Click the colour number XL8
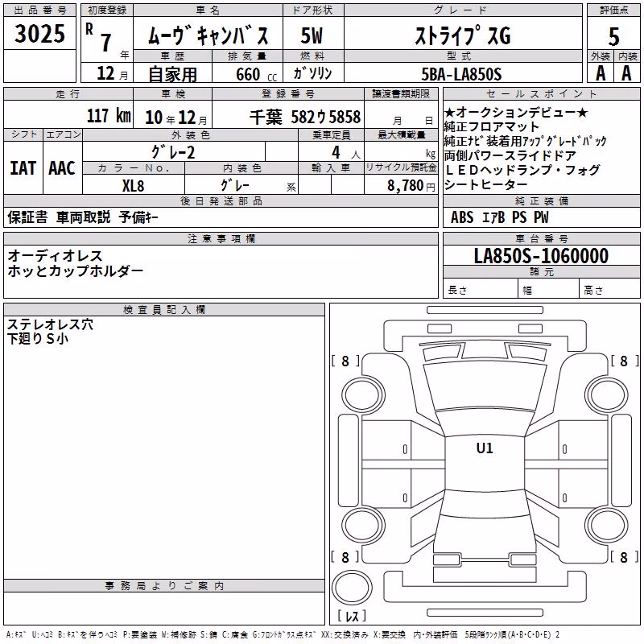 (133, 186)
